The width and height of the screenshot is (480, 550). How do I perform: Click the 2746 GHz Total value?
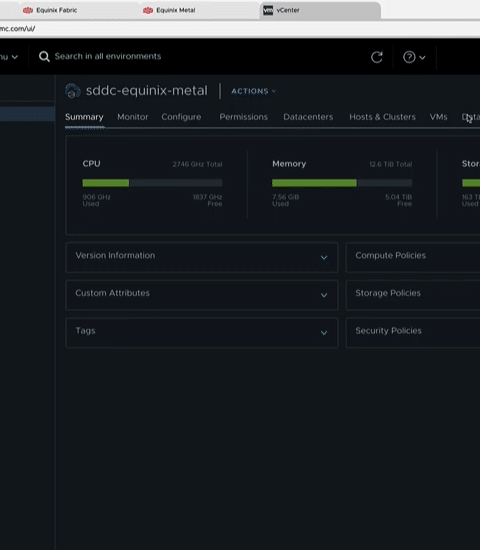[x=197, y=164]
